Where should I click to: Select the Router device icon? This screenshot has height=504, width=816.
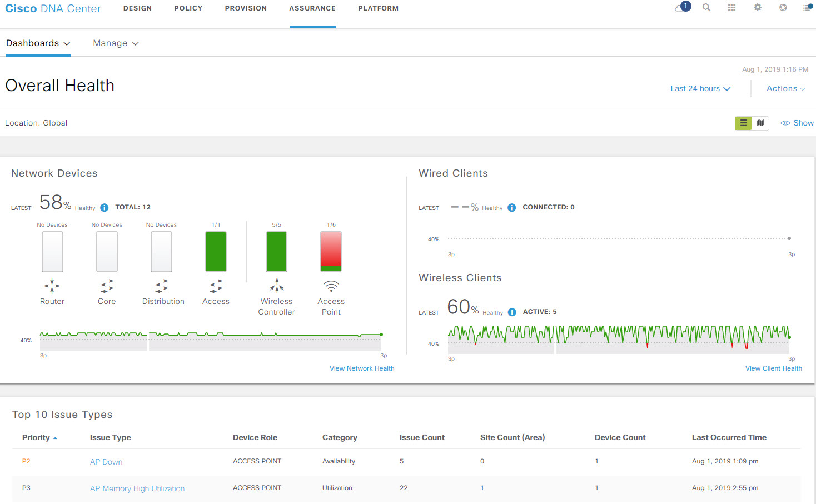point(52,286)
